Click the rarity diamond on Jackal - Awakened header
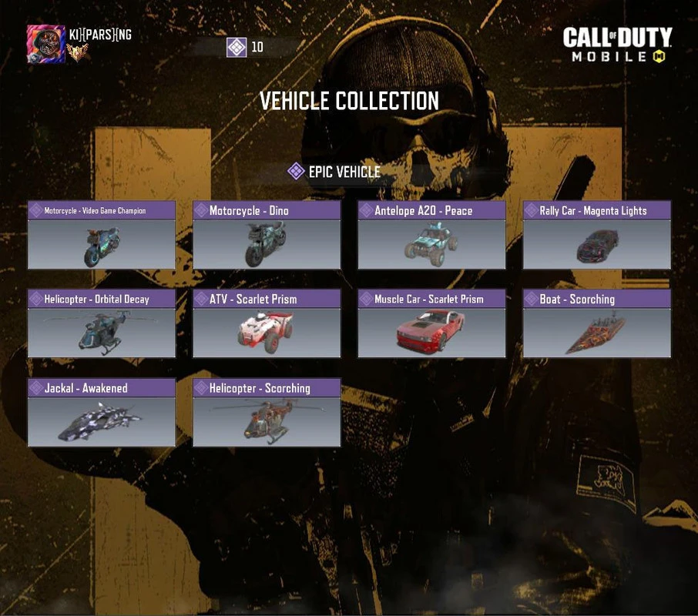 tap(35, 388)
